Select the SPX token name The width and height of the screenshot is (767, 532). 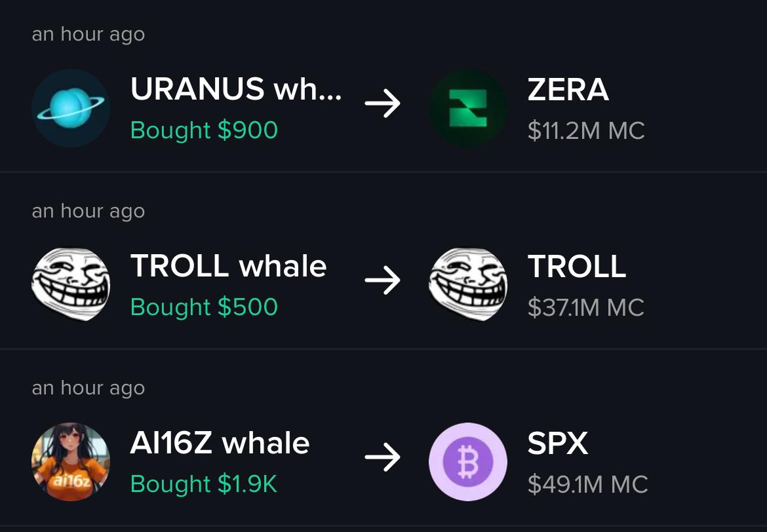tap(558, 444)
